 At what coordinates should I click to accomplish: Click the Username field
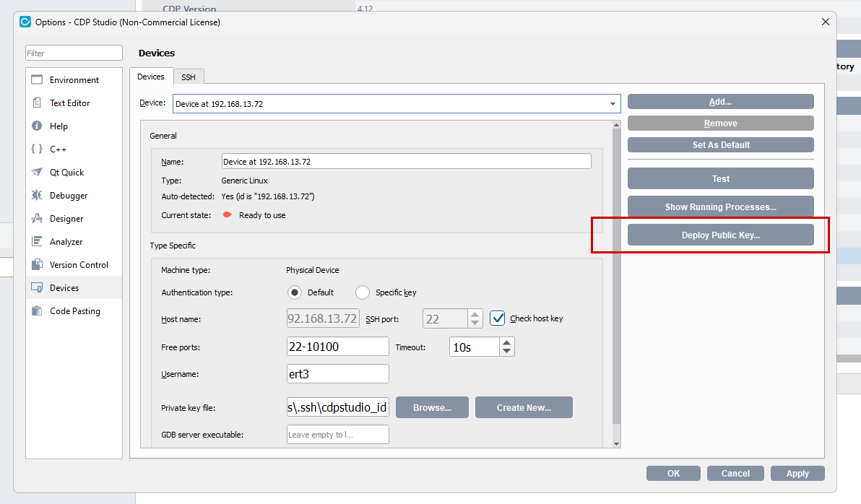click(x=338, y=374)
